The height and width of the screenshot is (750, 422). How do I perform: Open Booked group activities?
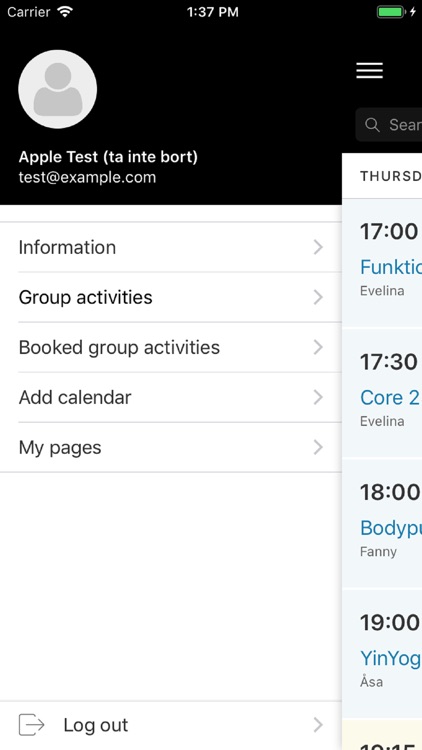[x=171, y=347]
